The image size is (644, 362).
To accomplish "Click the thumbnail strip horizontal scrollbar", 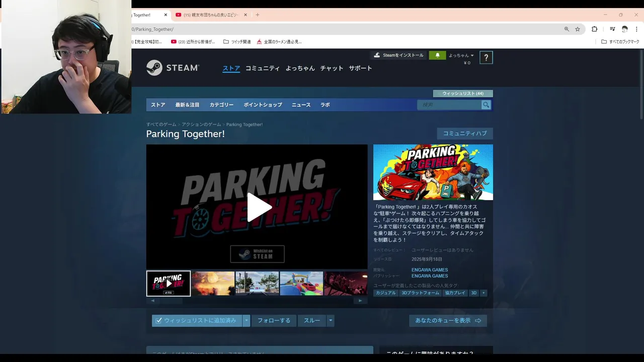I will [x=257, y=301].
